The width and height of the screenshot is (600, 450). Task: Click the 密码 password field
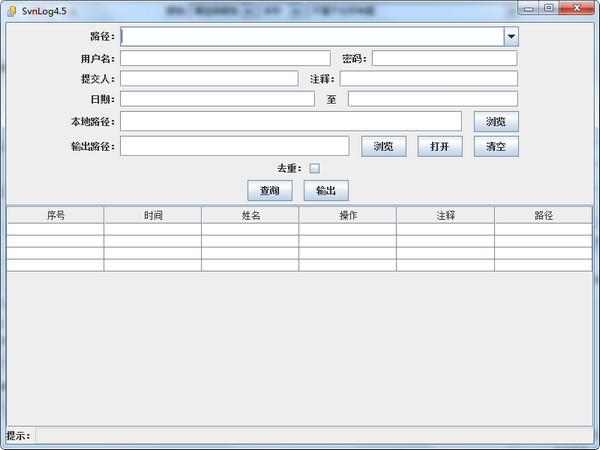tap(445, 59)
